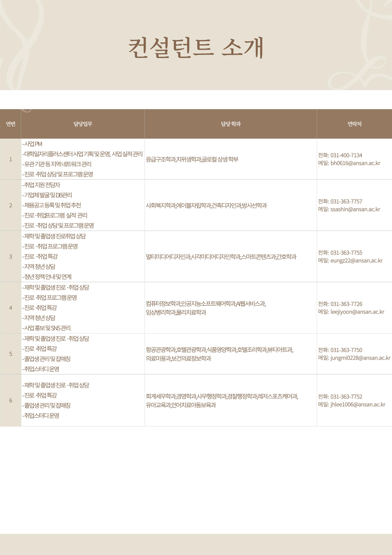Screen dimensions: 392x555
Task: Click 기업체 발굴 및 DB관리 line
Action: pos(47,195)
